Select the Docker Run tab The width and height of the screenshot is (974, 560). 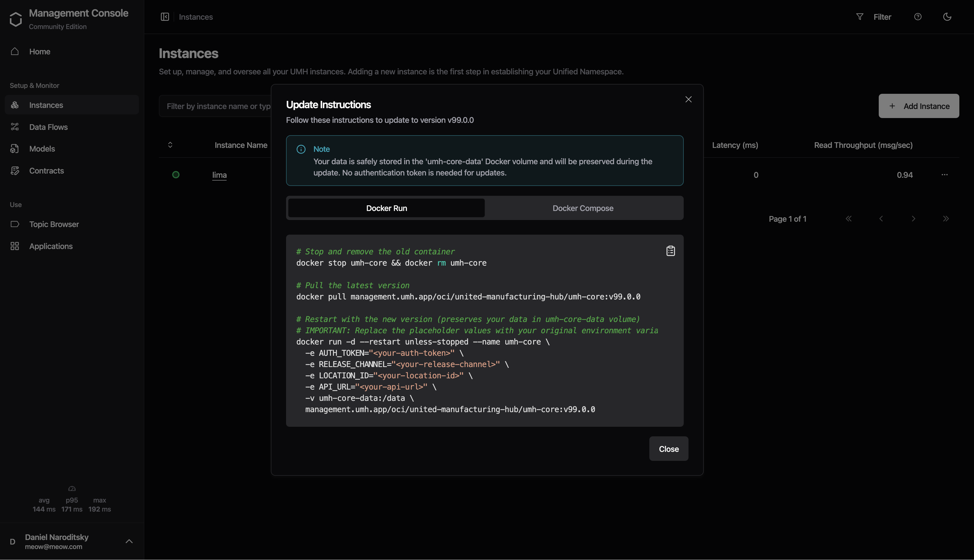[387, 208]
